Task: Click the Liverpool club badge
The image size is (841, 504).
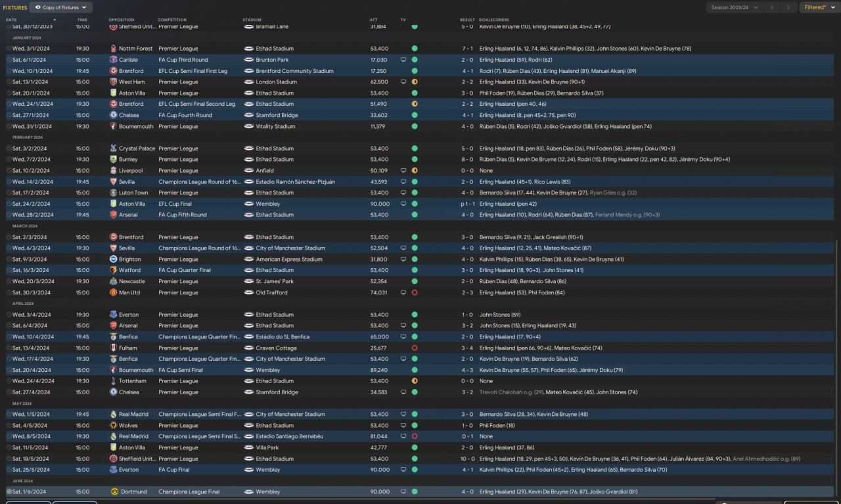Action: click(x=113, y=171)
